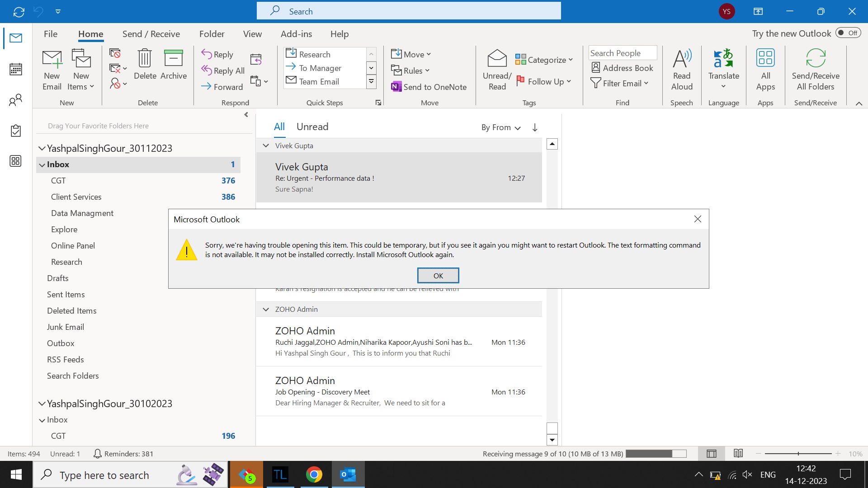
Task: Open the Follow Up dropdown
Action: (543, 81)
